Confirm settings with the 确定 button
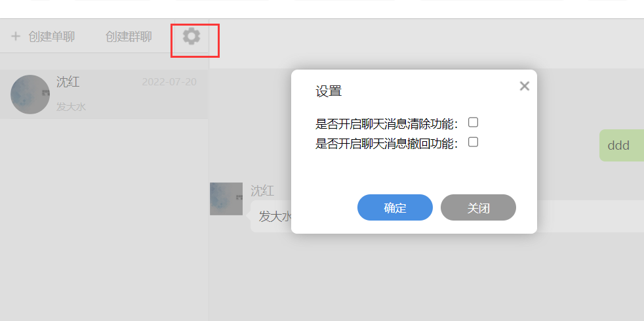 tap(395, 207)
